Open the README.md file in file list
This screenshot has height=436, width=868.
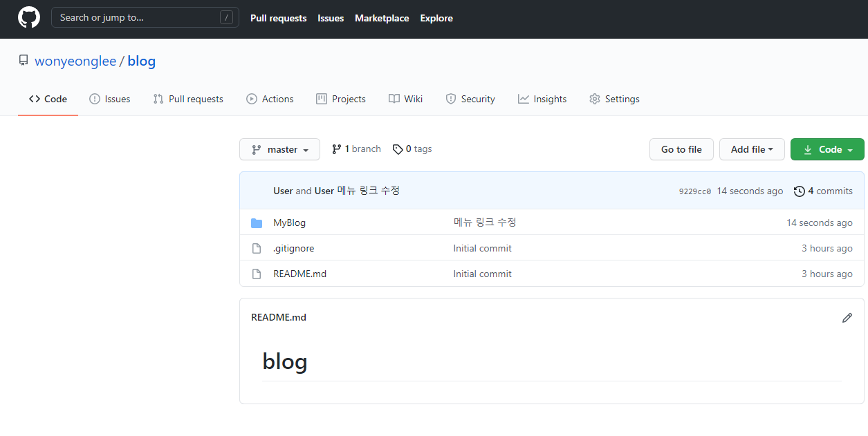point(299,274)
